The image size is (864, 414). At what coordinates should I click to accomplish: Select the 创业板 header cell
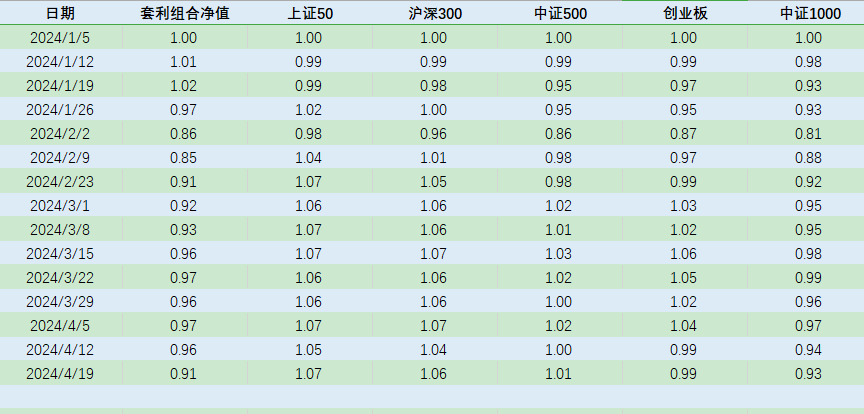(683, 14)
